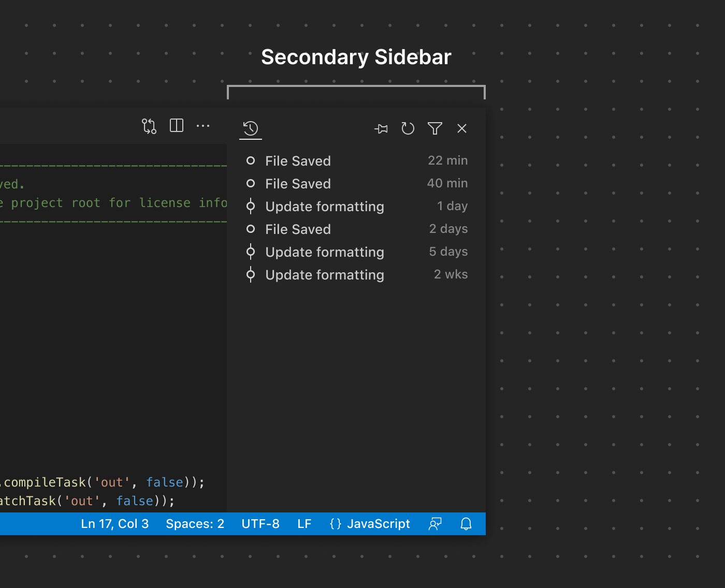Click the Open Changes compare icon
Screen dimensions: 725x588
[149, 126]
